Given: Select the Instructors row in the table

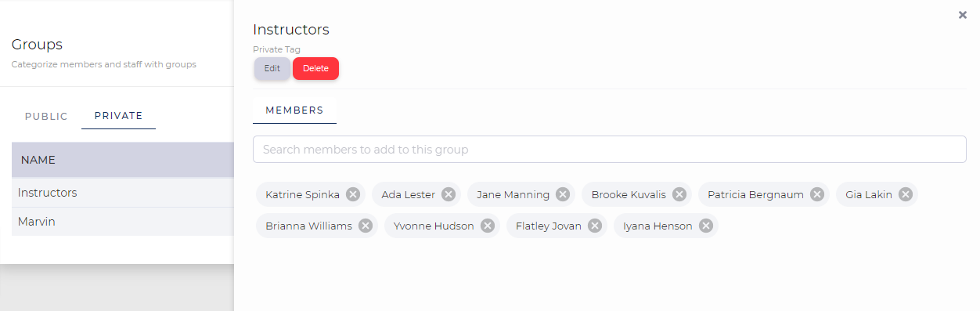Looking at the screenshot, I should coord(123,193).
